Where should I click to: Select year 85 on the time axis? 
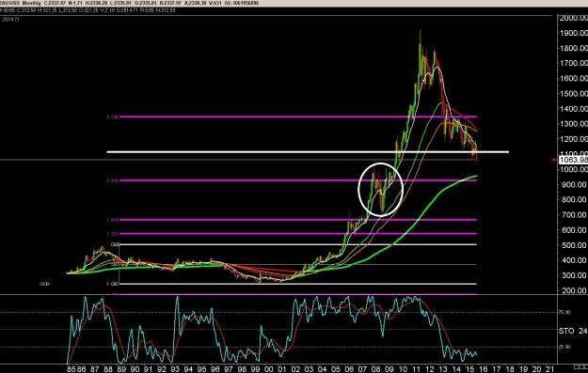[72, 369]
